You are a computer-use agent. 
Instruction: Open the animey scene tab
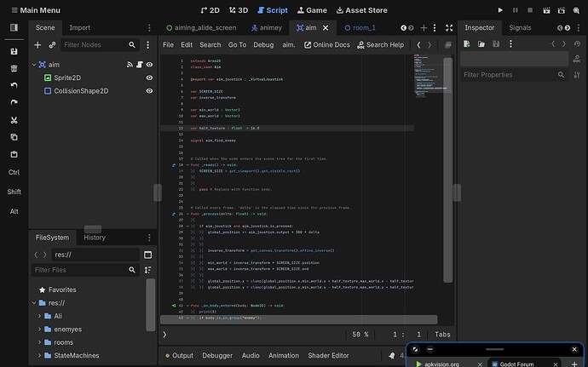pos(266,27)
